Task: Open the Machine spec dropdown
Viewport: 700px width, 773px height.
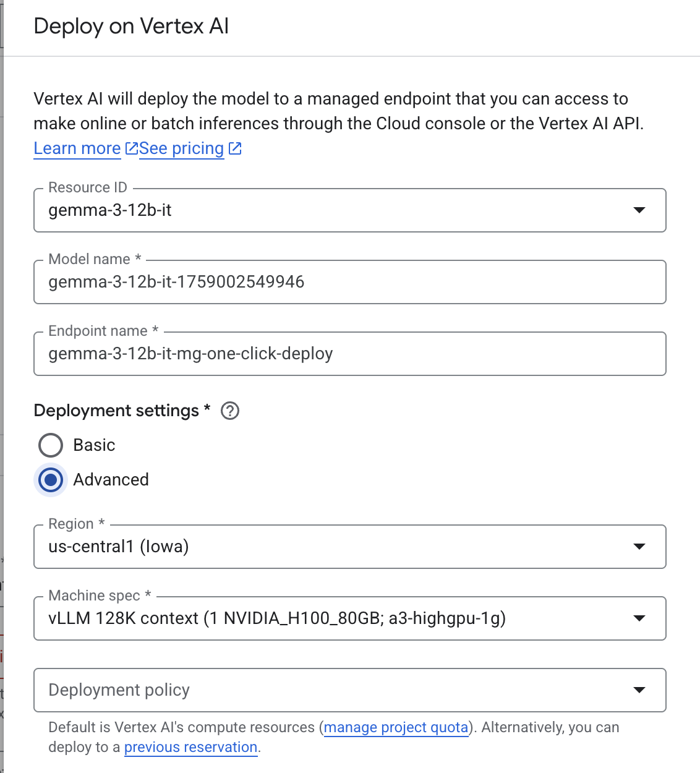Action: (639, 618)
